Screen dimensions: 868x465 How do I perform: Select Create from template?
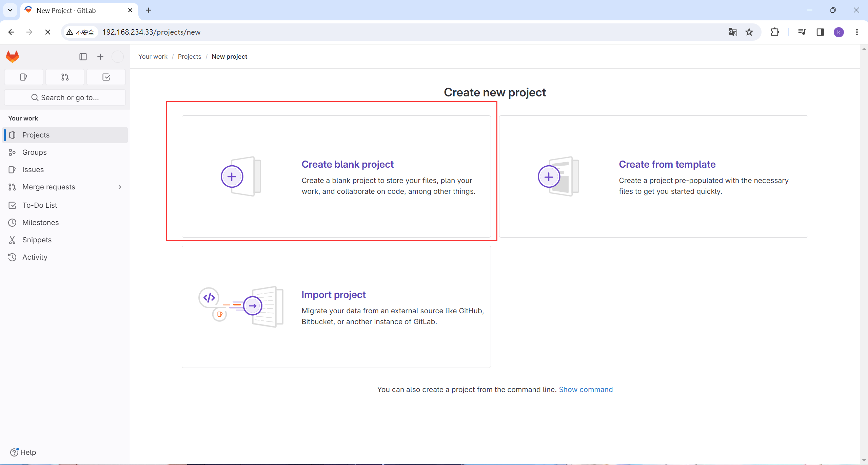tap(667, 164)
